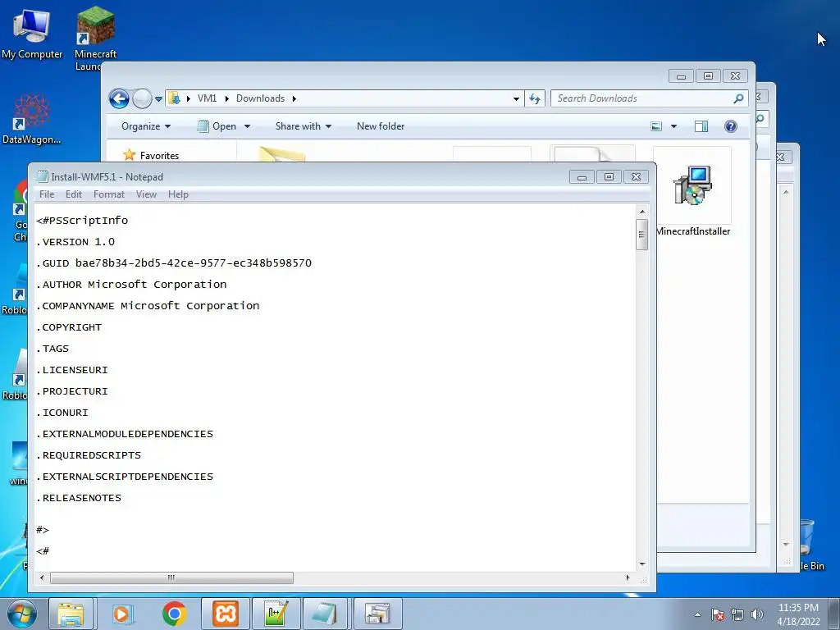Click the search magnifier in Explorer
Screen dimensions: 840x630
[x=739, y=98]
